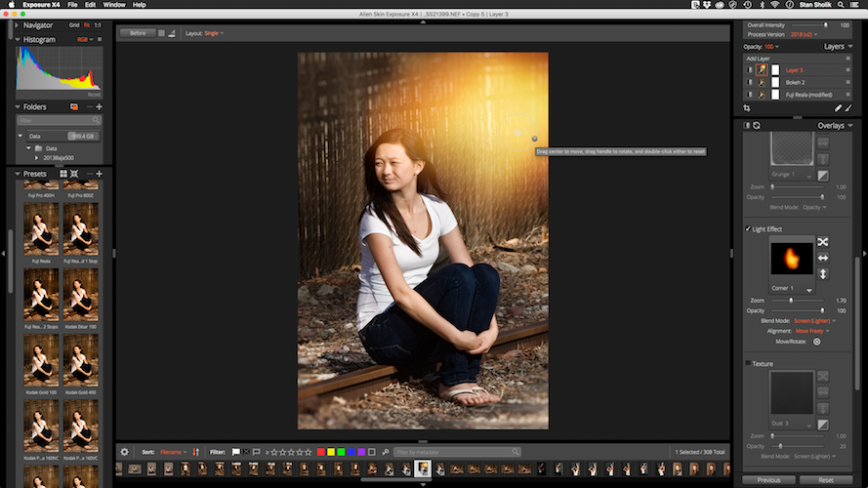Collapse the Folders panel
Viewport: 868px width, 488px height.
[x=18, y=106]
